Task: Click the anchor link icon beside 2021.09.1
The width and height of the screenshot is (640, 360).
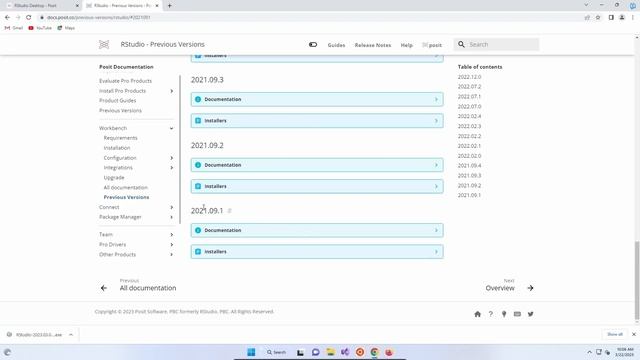Action: (x=229, y=211)
